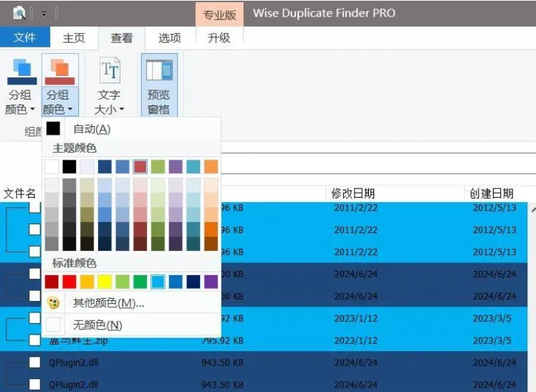
Task: Click the 升级 upgrade tab
Action: tap(219, 38)
